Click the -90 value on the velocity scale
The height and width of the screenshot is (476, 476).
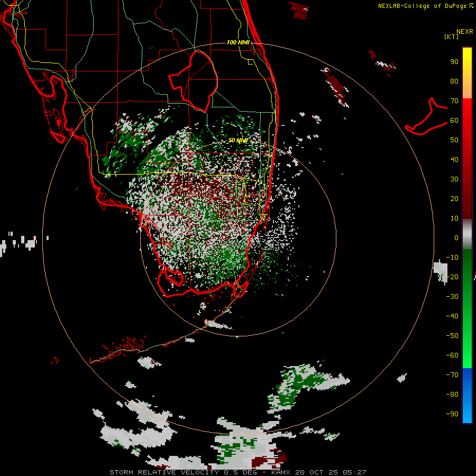coord(452,414)
